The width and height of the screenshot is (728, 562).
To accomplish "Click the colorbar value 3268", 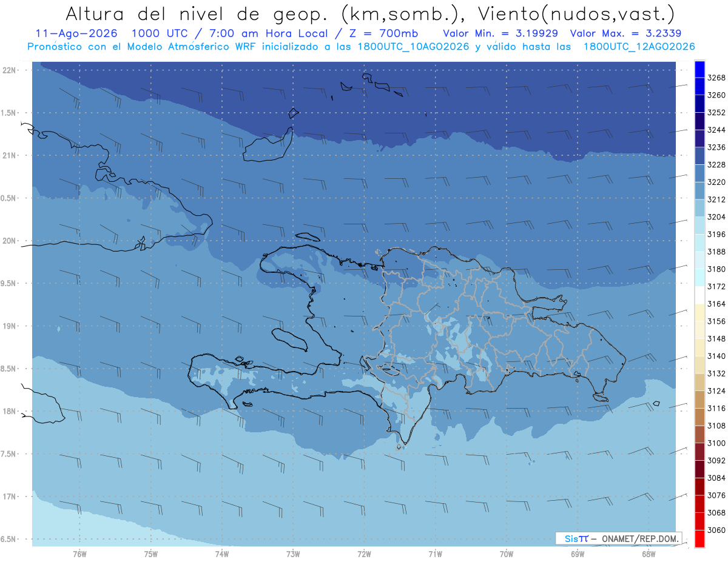I will point(716,78).
